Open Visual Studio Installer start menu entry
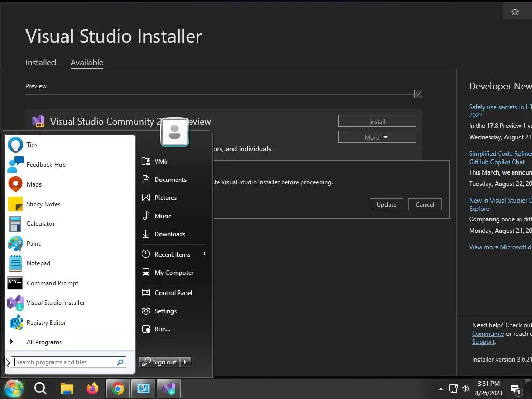532x399 pixels. pos(70,303)
